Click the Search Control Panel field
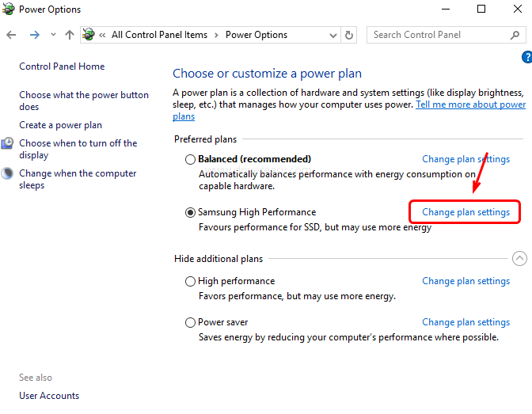The image size is (532, 414). click(x=446, y=35)
